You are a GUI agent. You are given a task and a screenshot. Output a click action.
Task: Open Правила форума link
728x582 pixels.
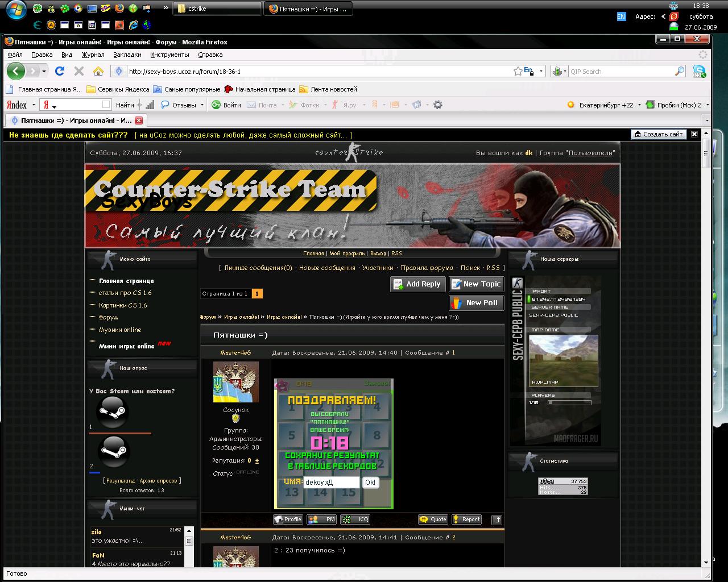[x=427, y=268]
